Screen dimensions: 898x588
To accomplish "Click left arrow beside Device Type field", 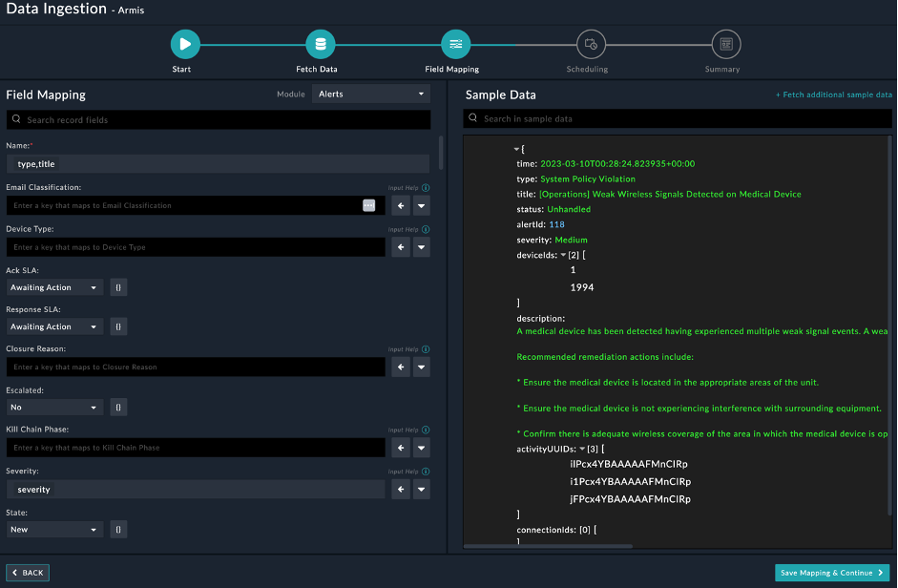I will coord(401,247).
